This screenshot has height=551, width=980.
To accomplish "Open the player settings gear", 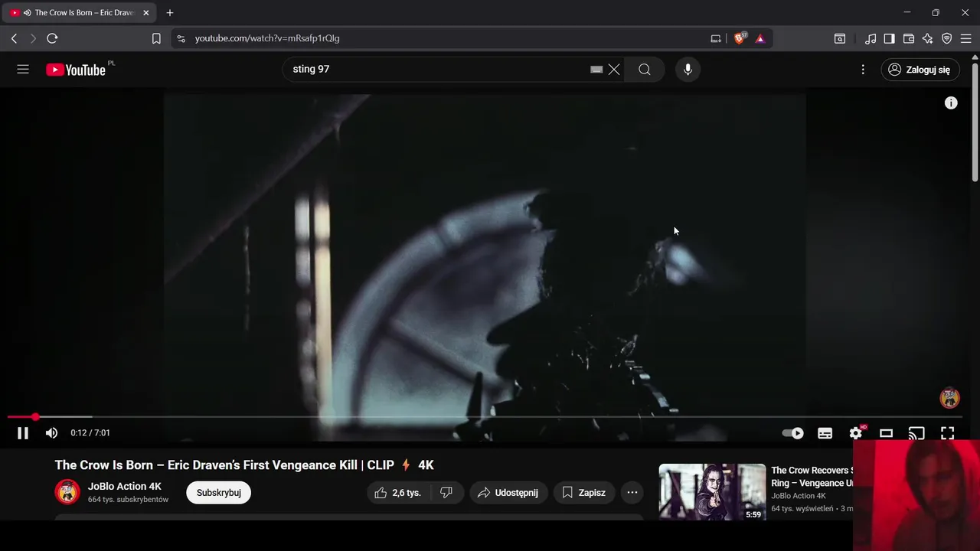I will [x=856, y=433].
